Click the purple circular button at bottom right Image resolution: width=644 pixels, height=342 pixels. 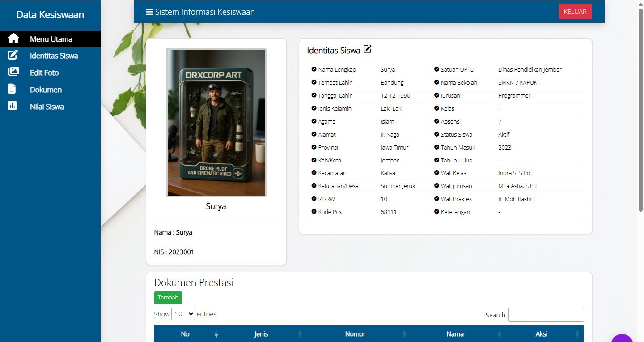point(622,338)
